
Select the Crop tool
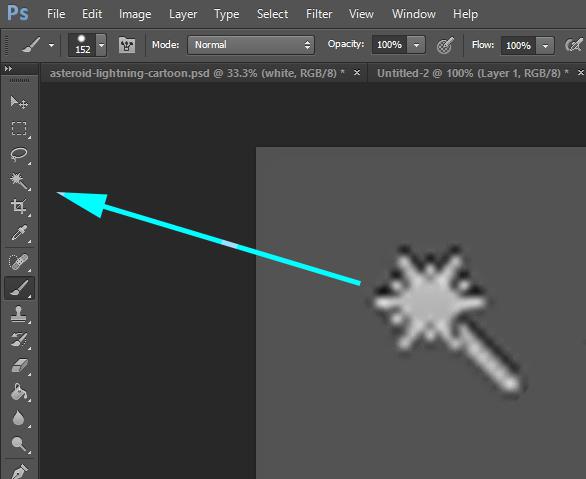19,206
